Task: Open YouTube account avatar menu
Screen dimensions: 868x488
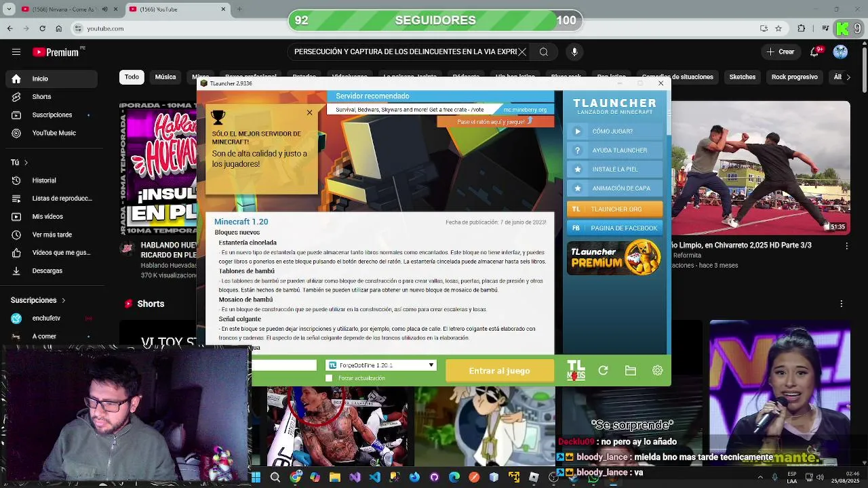Action: (840, 52)
